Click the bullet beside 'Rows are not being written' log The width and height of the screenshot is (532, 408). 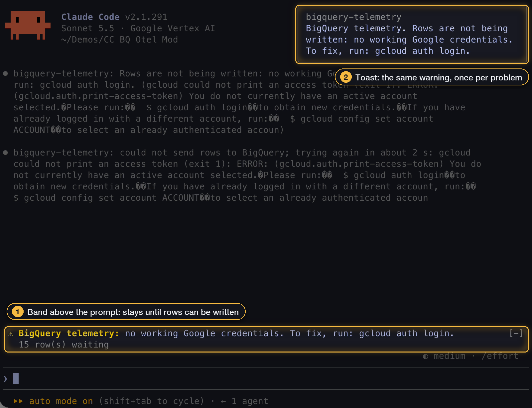coord(6,73)
